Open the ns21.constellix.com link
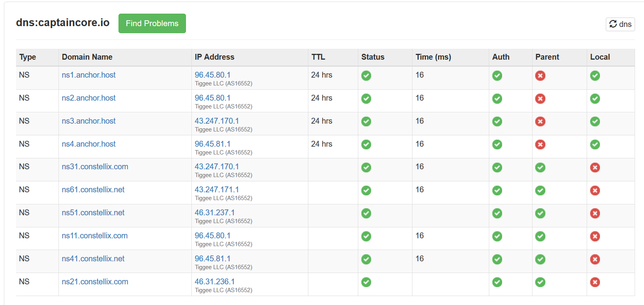Screen dimensions: 644x305 (95, 282)
